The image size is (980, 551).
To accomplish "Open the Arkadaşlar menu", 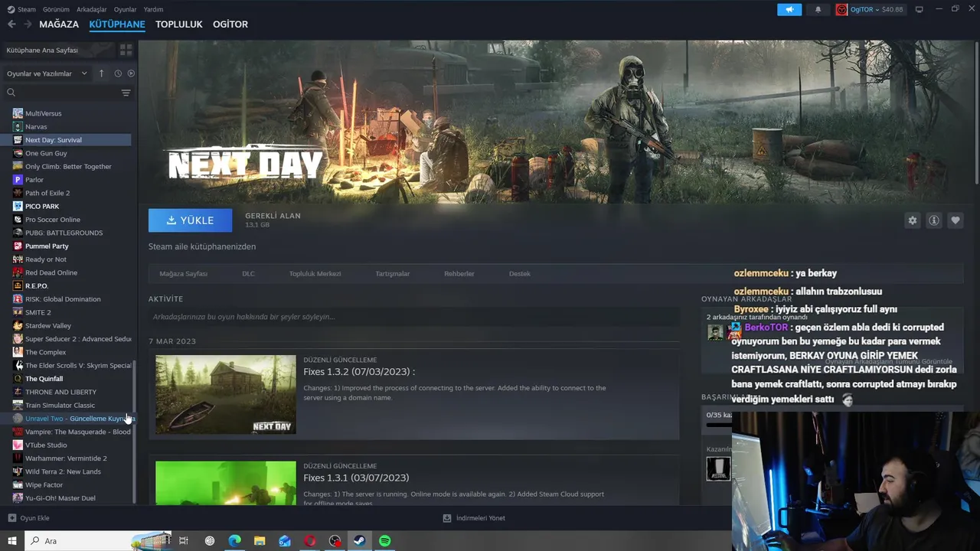I will pyautogui.click(x=92, y=9).
